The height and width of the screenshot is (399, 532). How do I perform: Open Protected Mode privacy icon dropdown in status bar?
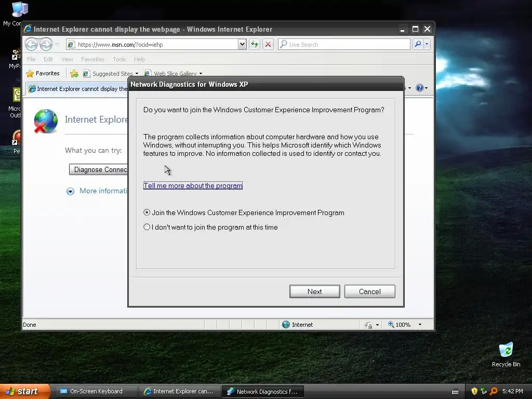click(371, 325)
